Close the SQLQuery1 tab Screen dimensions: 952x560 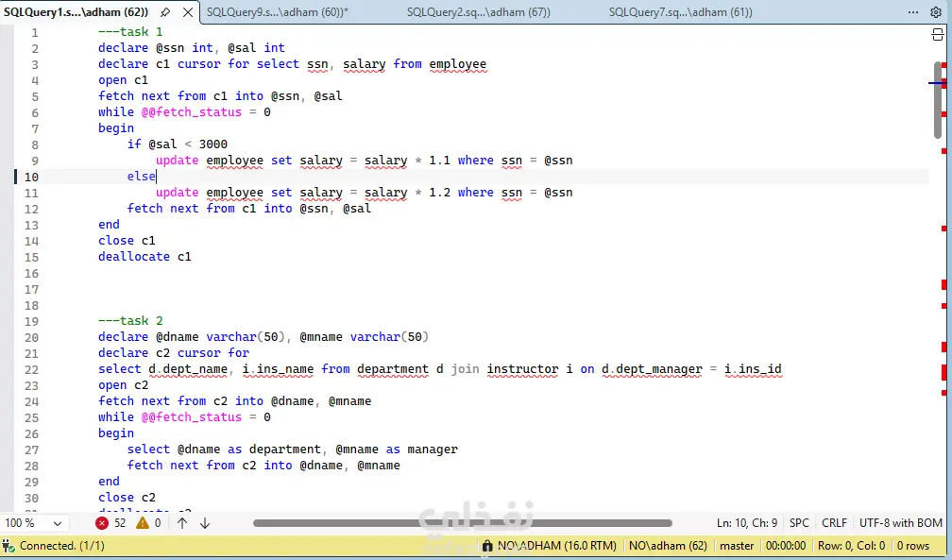tap(188, 12)
